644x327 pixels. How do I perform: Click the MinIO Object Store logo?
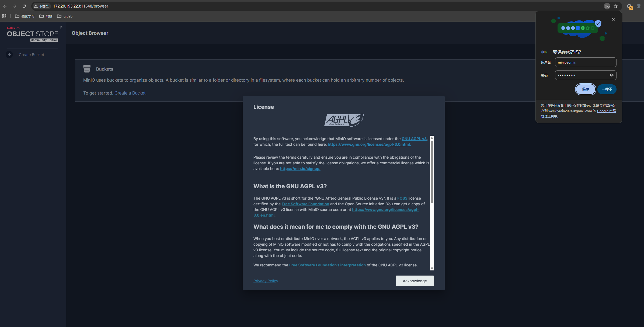coord(32,34)
